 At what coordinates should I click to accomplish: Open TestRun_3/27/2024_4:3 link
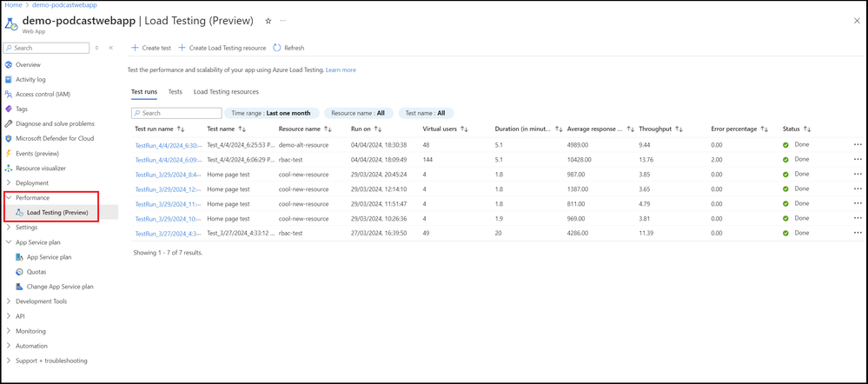tap(169, 234)
